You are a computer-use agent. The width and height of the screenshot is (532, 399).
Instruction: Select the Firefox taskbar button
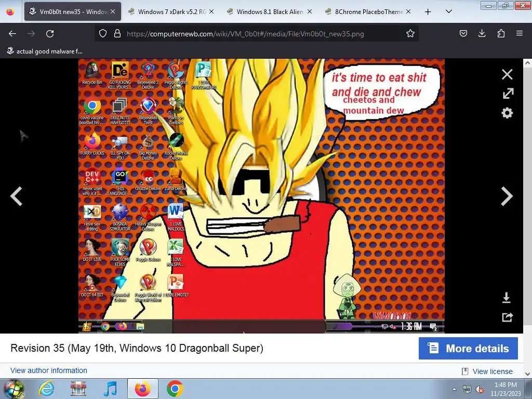pyautogui.click(x=143, y=389)
